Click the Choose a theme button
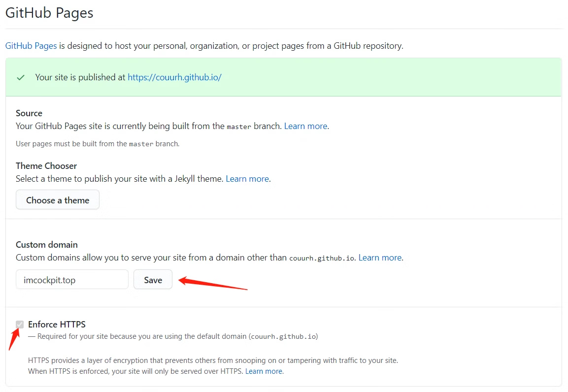This screenshot has height=392, width=568. pyautogui.click(x=58, y=200)
